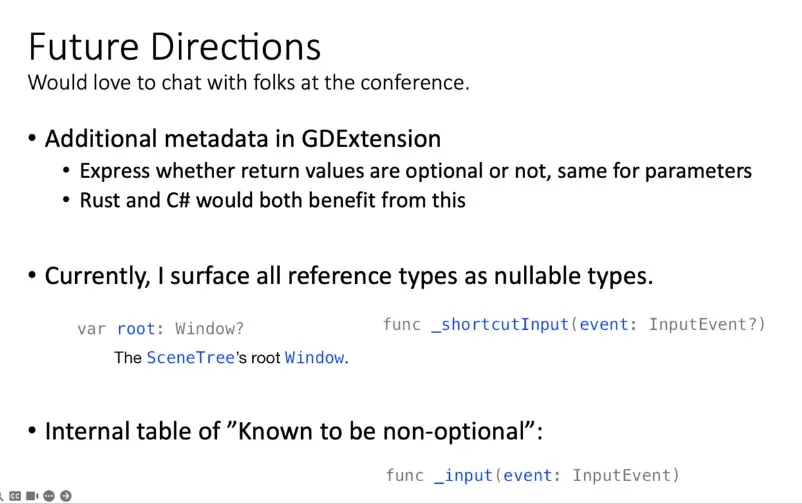The width and height of the screenshot is (802, 504).
Task: Click the "Express whether return values" sub-bullet
Action: (415, 171)
